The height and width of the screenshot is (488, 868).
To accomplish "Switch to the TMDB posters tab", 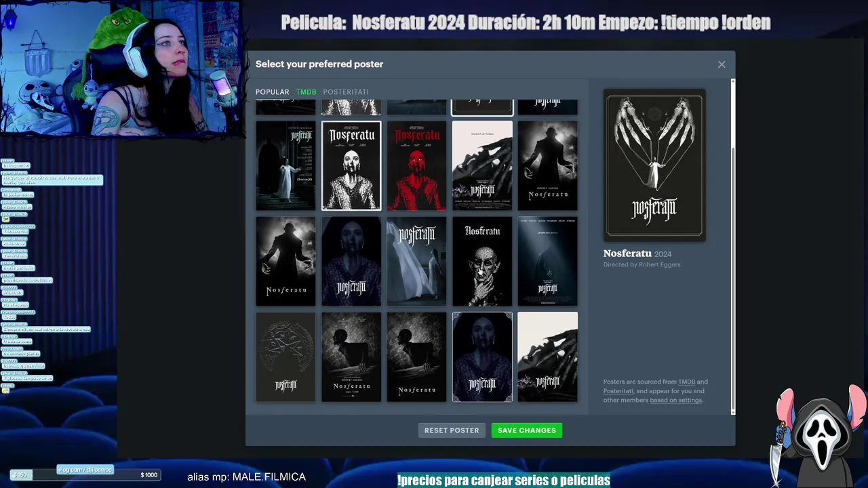I will pos(306,92).
